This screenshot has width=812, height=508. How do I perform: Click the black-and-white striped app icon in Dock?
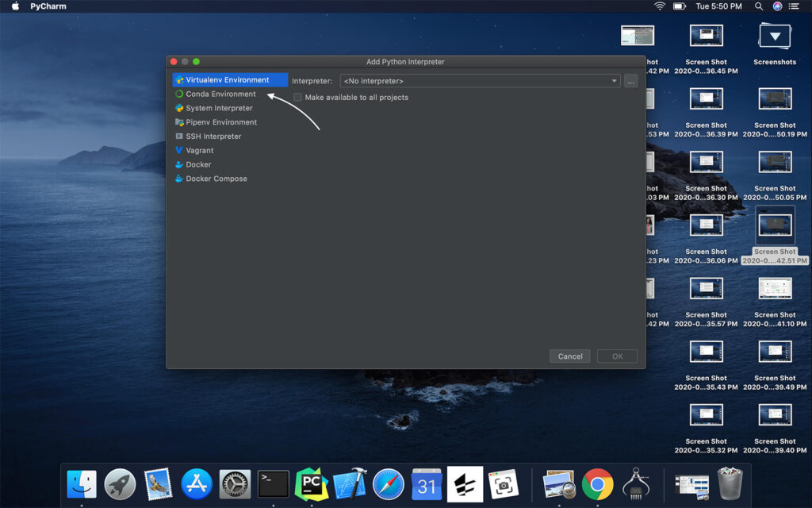(x=465, y=485)
